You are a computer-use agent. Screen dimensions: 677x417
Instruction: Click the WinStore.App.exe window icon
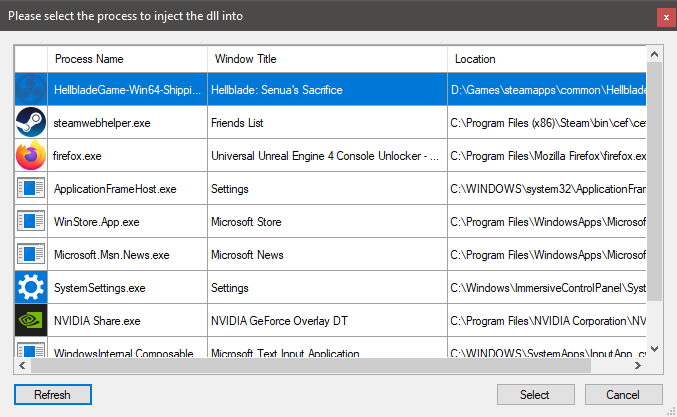point(31,222)
